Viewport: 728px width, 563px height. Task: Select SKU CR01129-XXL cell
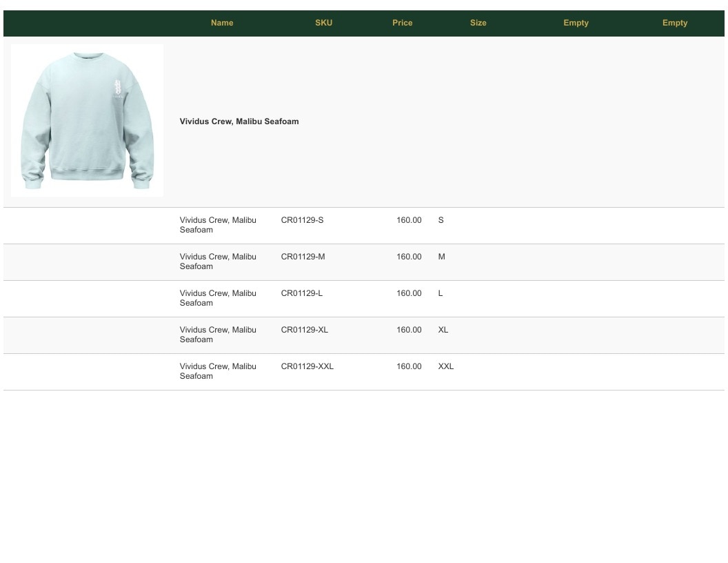pos(307,366)
